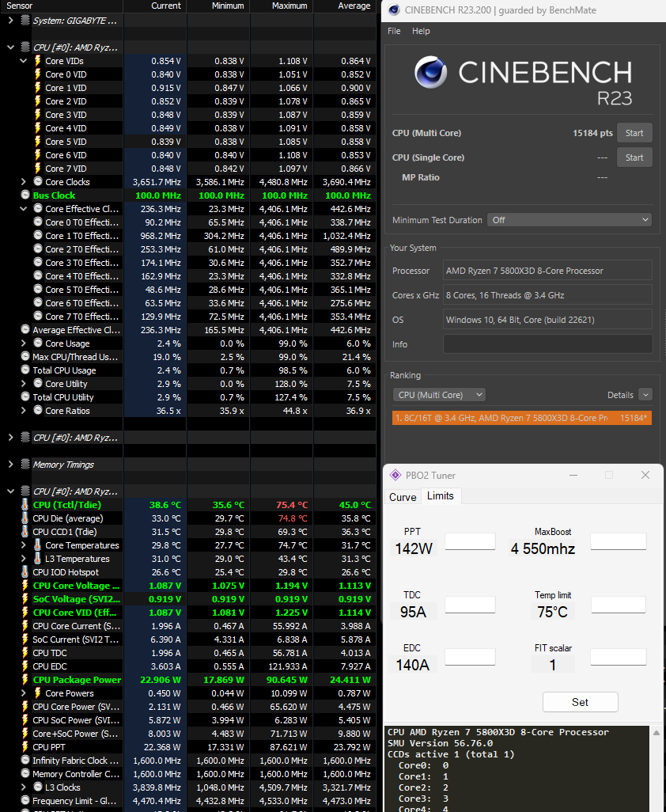
Task: Click the Core 0 T0 Effective clock icon
Action: [x=38, y=222]
